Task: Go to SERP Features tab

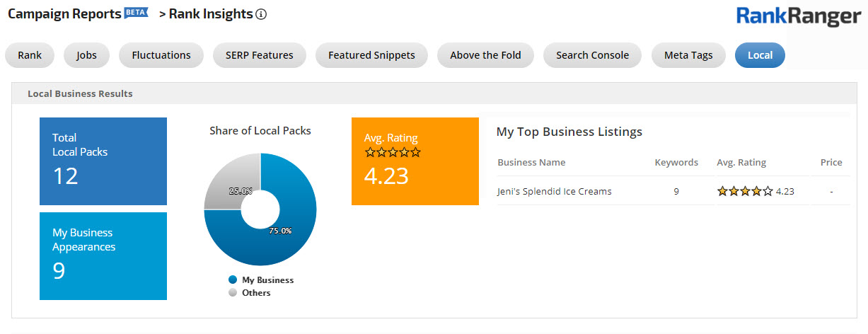Action: tap(259, 55)
